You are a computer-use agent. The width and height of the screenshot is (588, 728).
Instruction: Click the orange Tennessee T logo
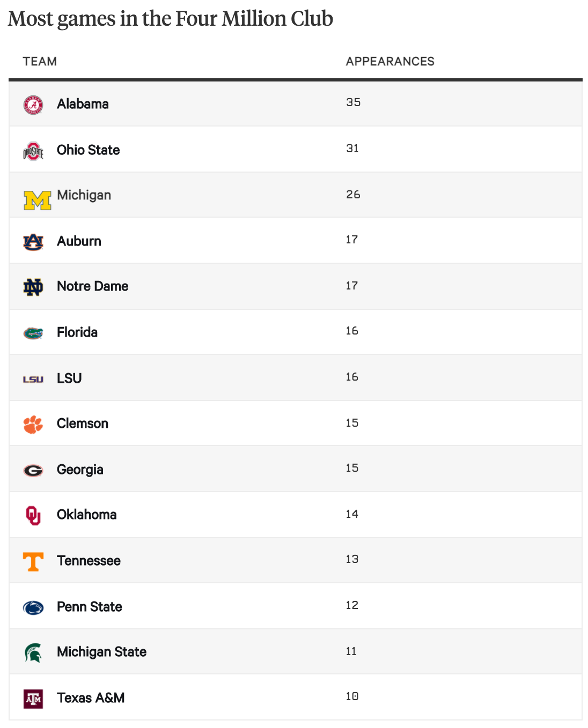pyautogui.click(x=33, y=562)
